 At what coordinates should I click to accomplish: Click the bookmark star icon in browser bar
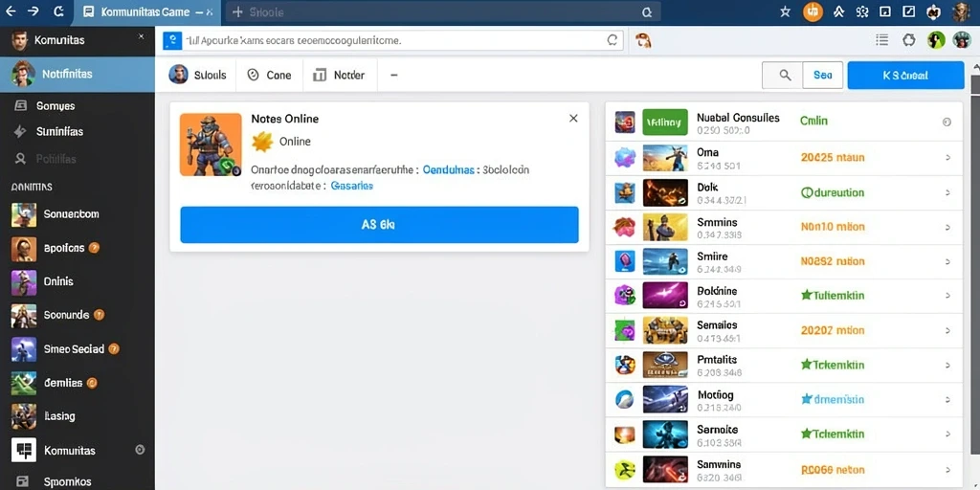[x=785, y=11]
